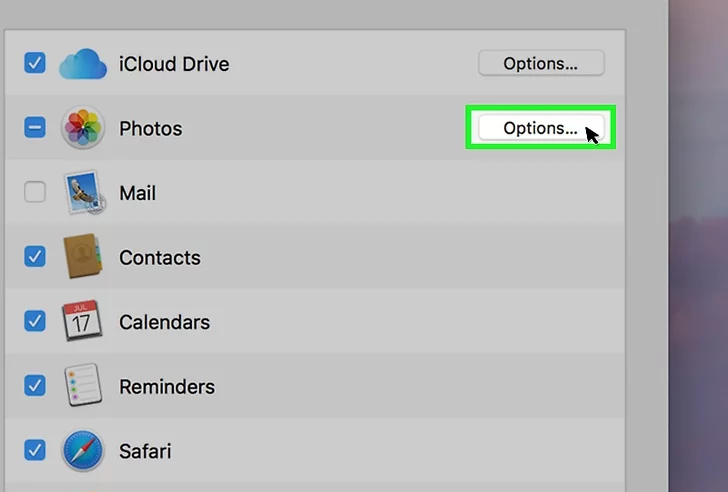Screen dimensions: 728x492
Task: Click the Photos pinwheel icon
Action: coord(83,129)
